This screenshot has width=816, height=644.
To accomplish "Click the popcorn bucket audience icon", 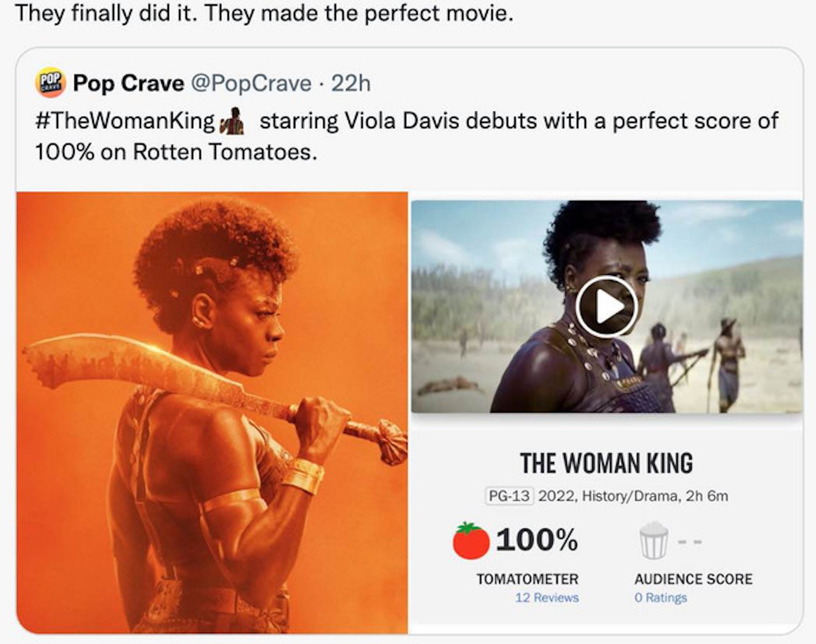I will (x=654, y=540).
